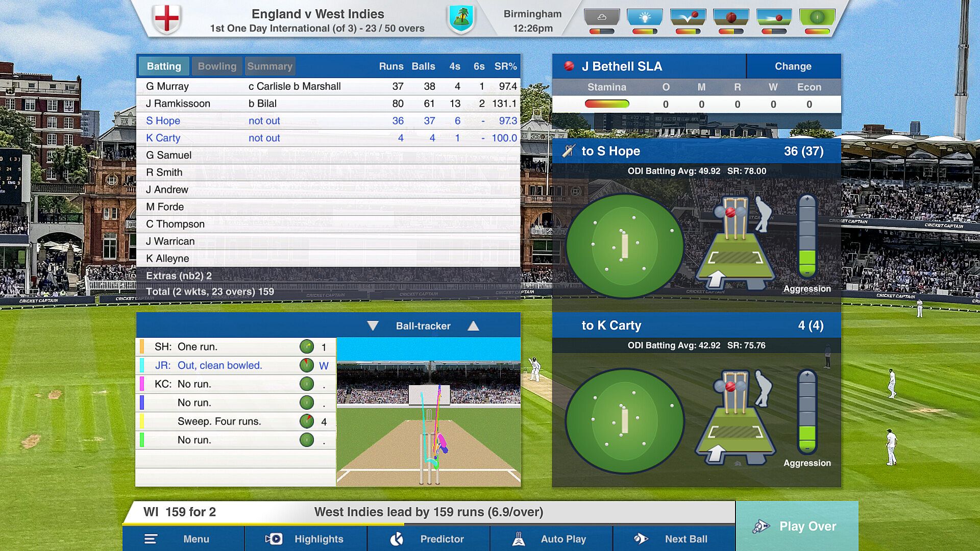
Task: Select the bowling line arrow for K Carty
Action: click(x=716, y=453)
